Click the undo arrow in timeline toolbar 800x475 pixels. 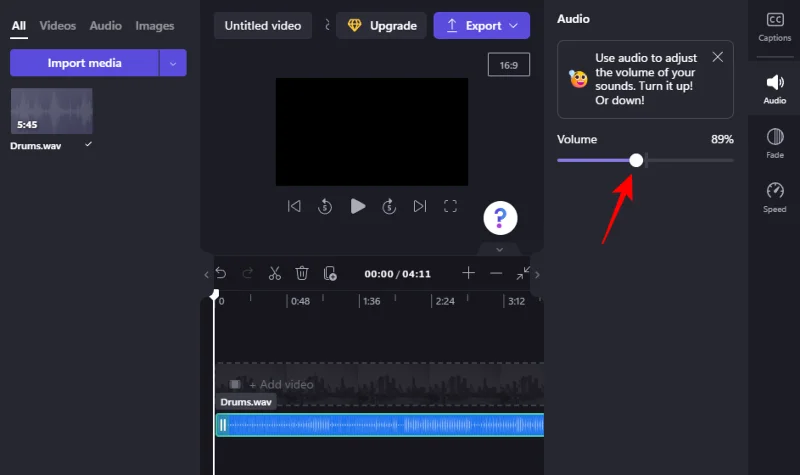tap(220, 273)
